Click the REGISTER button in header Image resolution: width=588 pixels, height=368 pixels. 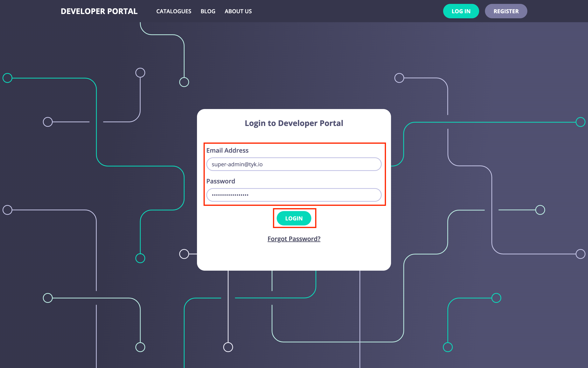pos(506,11)
